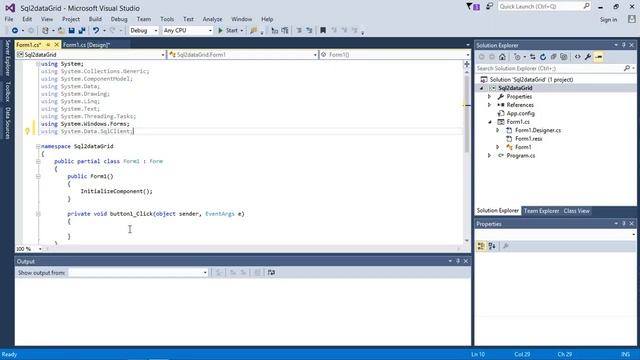Screen dimensions: 640x360
Task: Click the lightbulb quick actions icon
Action: [x=27, y=131]
